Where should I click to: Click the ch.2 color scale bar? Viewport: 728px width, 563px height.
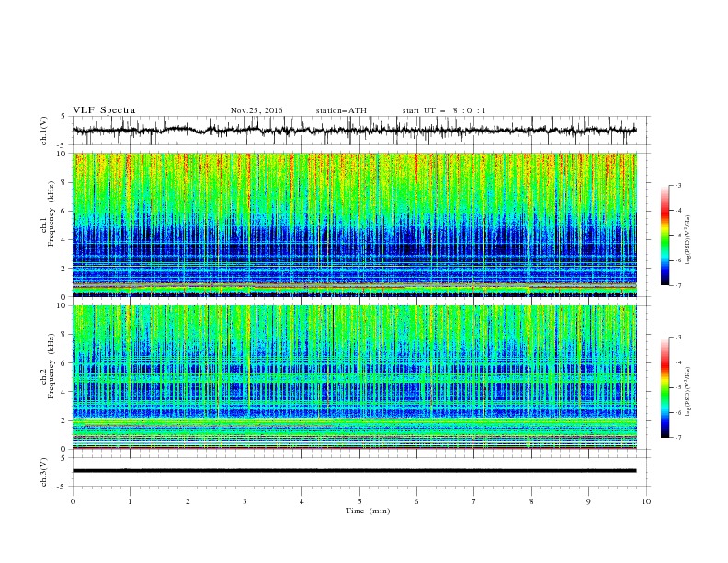tap(665, 387)
